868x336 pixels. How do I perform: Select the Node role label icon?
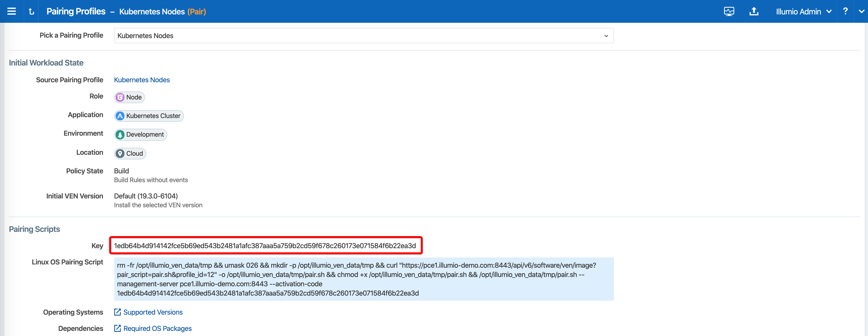[x=120, y=97]
